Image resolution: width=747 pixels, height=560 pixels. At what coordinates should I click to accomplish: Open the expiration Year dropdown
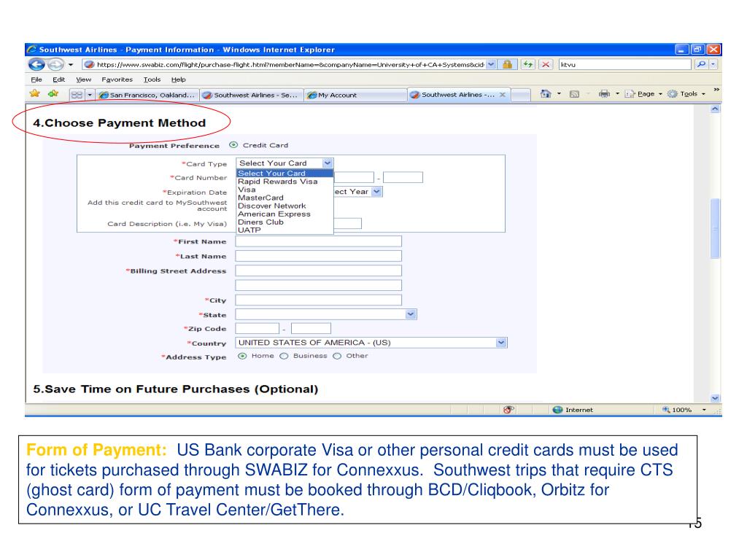(376, 192)
